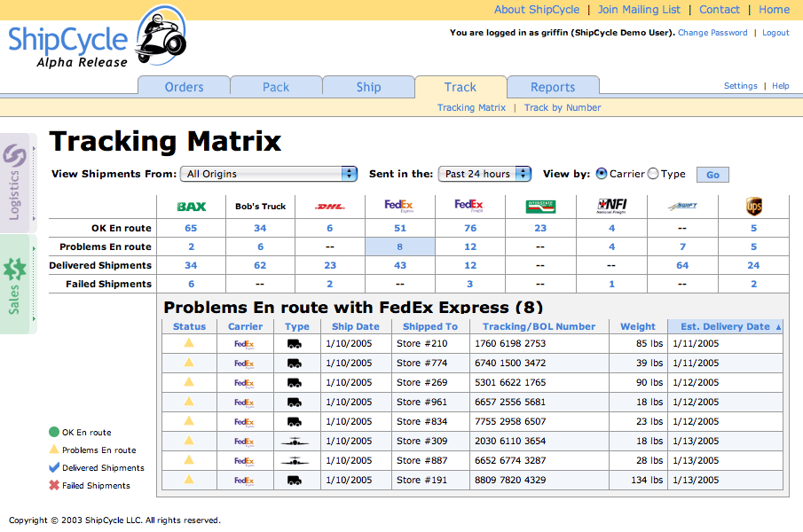Sort table by Type header
The height and width of the screenshot is (532, 803).
pyautogui.click(x=297, y=326)
